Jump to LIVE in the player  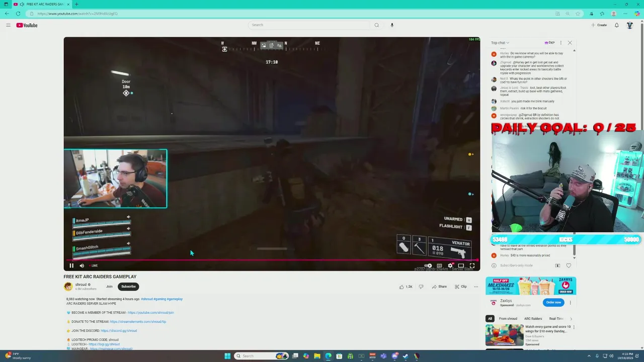point(94,265)
